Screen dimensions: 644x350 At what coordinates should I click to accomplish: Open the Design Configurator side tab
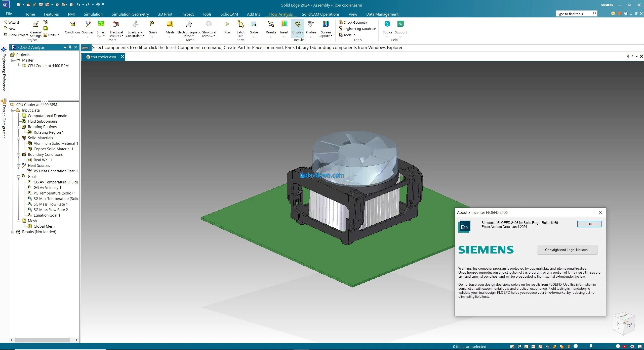(x=4, y=118)
